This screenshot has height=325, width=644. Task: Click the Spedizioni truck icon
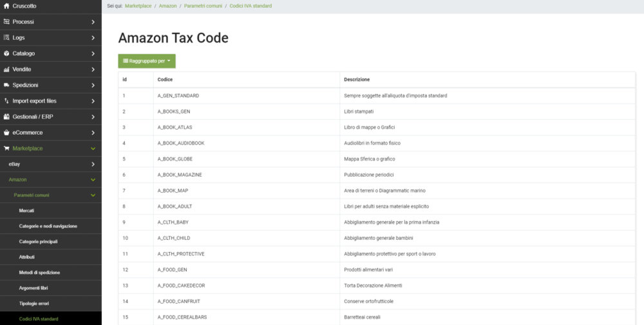6,85
